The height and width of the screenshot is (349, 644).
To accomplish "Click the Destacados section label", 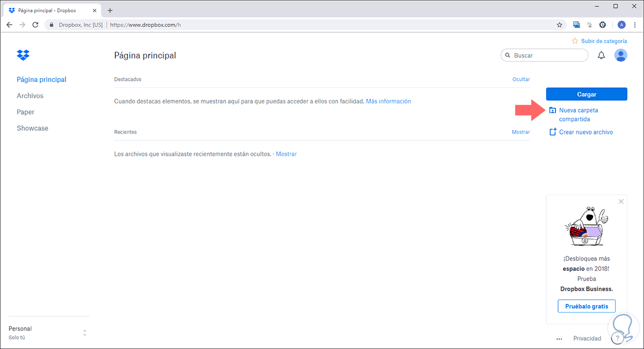I will tap(128, 79).
